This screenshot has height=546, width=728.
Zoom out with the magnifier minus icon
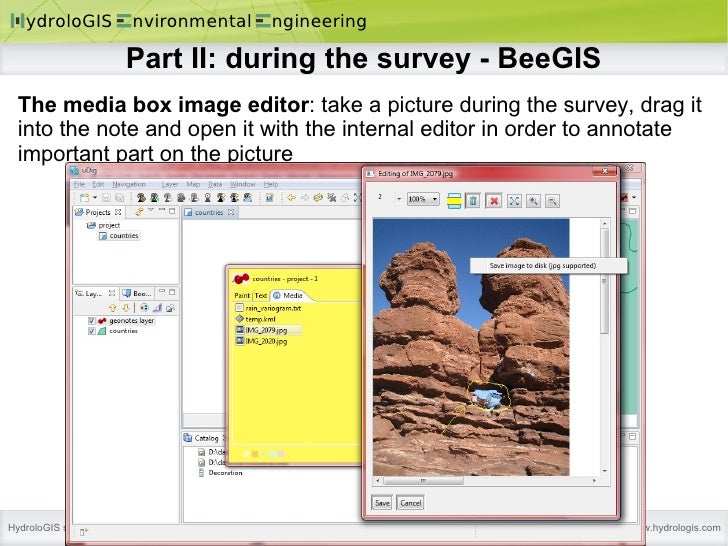pyautogui.click(x=552, y=201)
